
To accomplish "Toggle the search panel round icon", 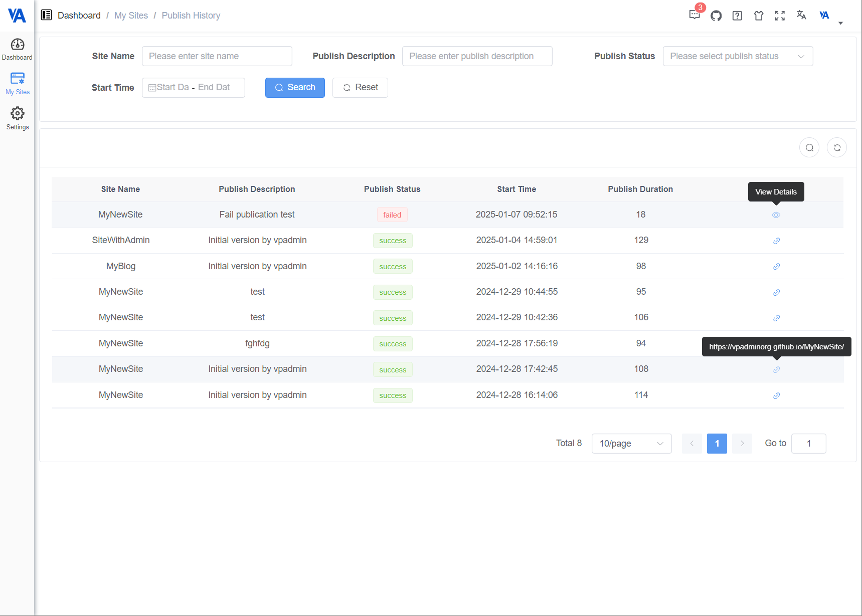I will [x=809, y=148].
